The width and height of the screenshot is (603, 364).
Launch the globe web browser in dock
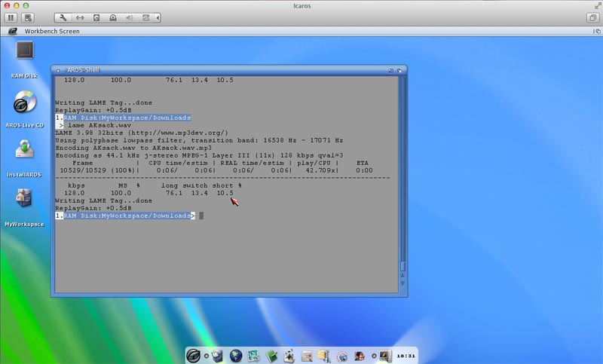(x=236, y=356)
